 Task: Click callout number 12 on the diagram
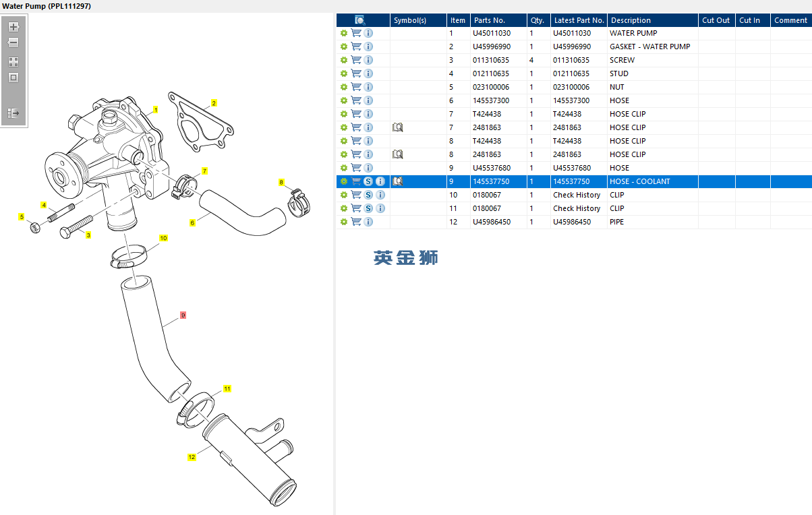192,457
